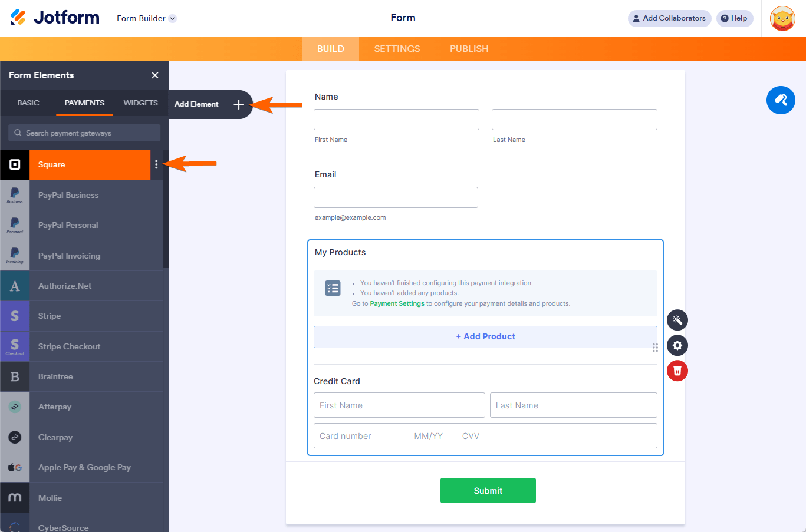Delete payment field with trash icon
Image resolution: width=806 pixels, height=532 pixels.
677,371
